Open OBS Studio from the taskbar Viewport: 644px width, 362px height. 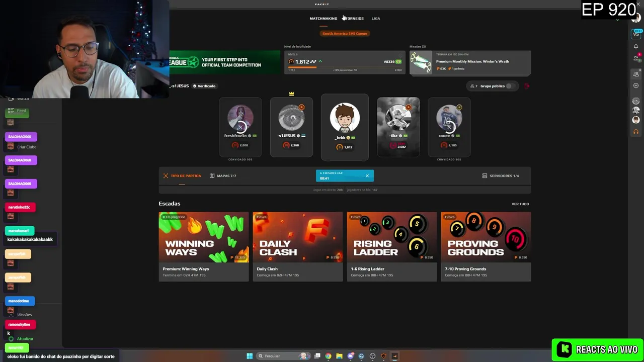[372, 356]
